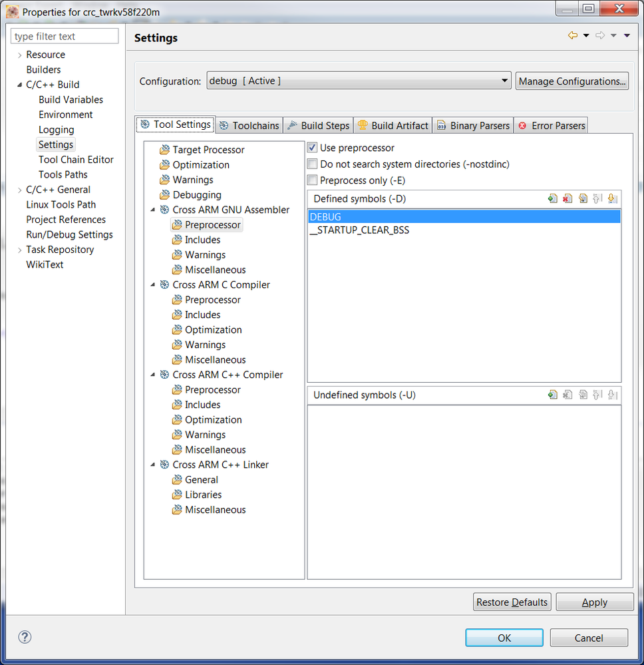The height and width of the screenshot is (665, 644).
Task: Expand the C/C++ General node
Action: point(19,190)
